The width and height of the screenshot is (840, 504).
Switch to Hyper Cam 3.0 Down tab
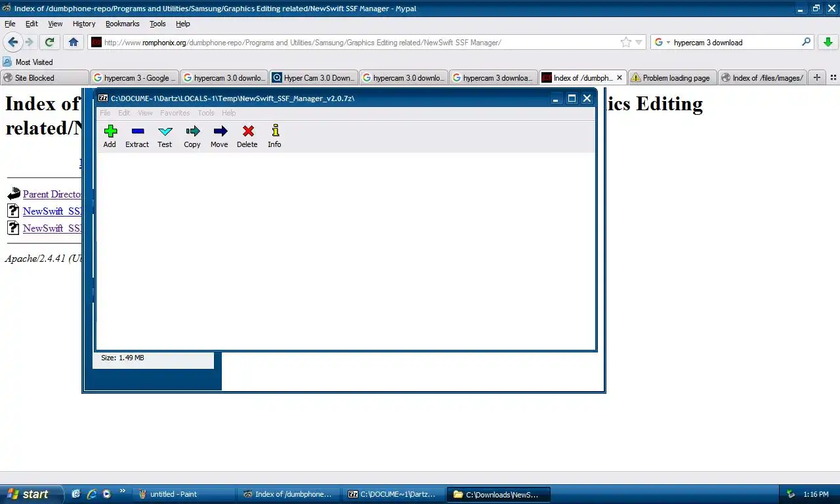click(314, 77)
